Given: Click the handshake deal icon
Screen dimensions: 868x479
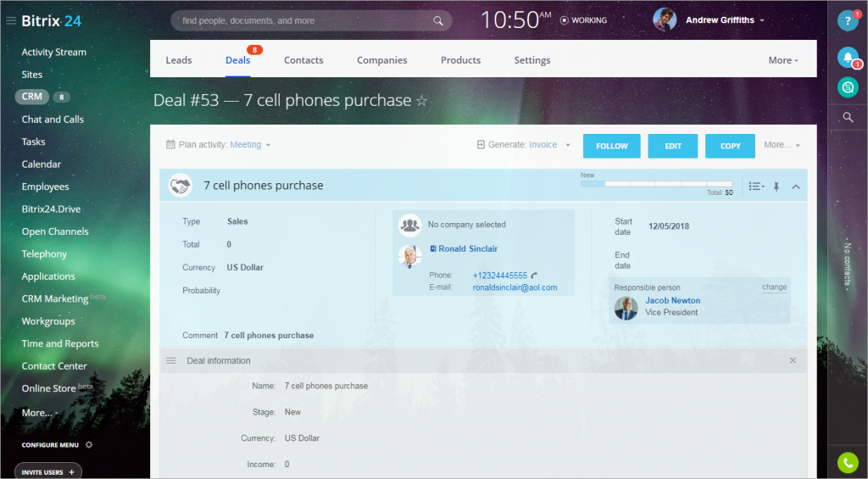Looking at the screenshot, I should [181, 186].
